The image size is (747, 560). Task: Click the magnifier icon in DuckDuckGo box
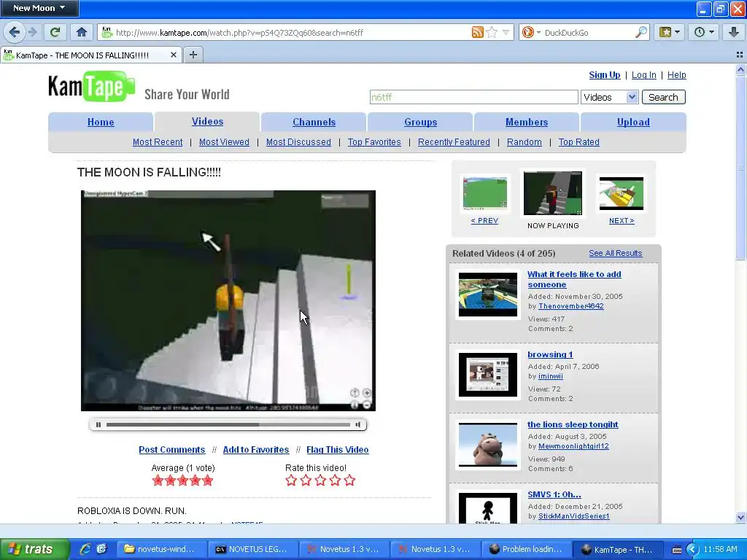pyautogui.click(x=641, y=32)
